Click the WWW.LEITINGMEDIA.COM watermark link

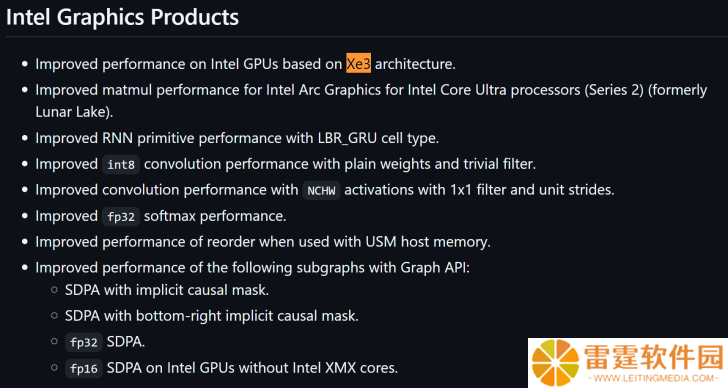tap(656, 378)
